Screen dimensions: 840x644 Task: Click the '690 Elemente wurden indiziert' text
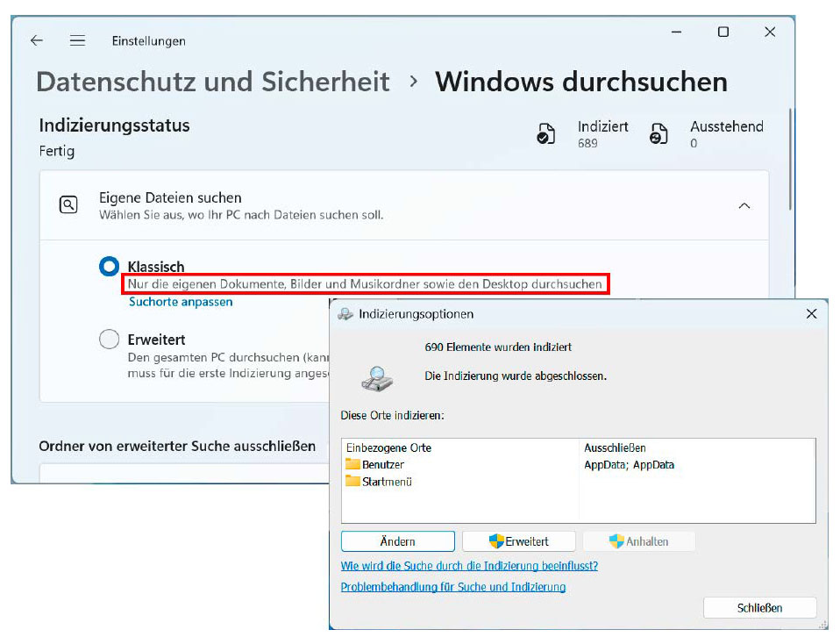(x=498, y=347)
